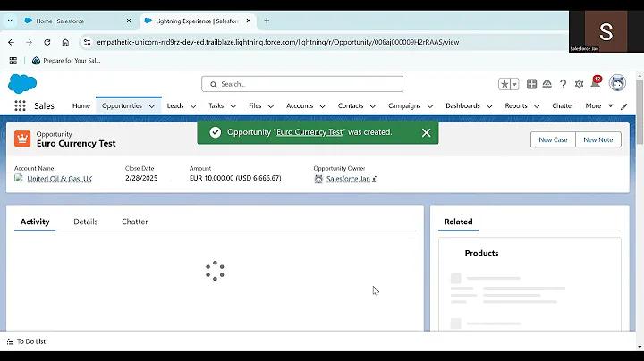The image size is (644, 361).
Task: Open the Notifications bell icon
Action: point(596,82)
